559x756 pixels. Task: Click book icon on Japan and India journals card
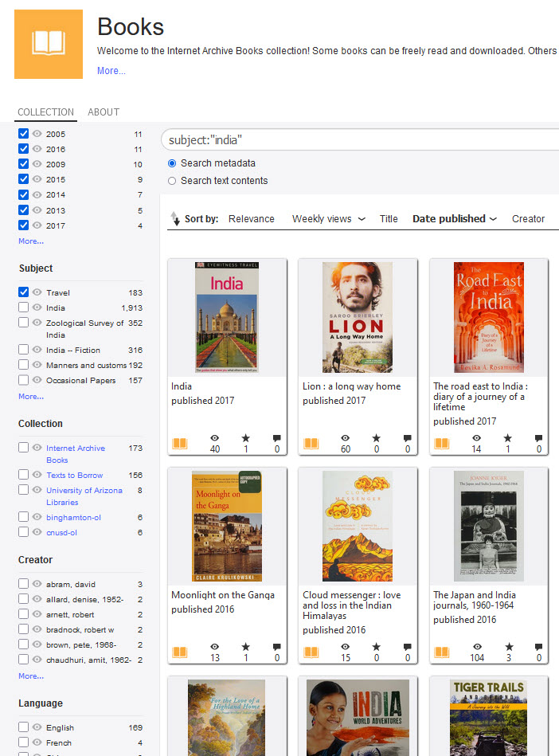442,652
